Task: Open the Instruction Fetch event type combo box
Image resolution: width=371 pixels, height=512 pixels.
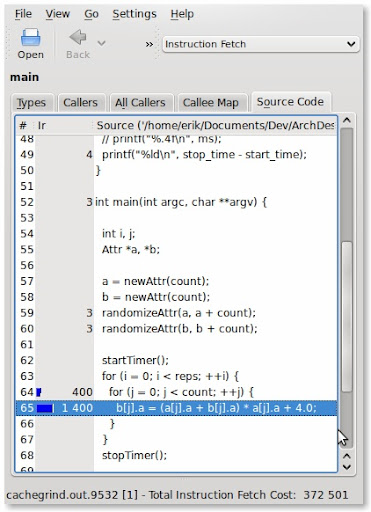Action: point(261,44)
